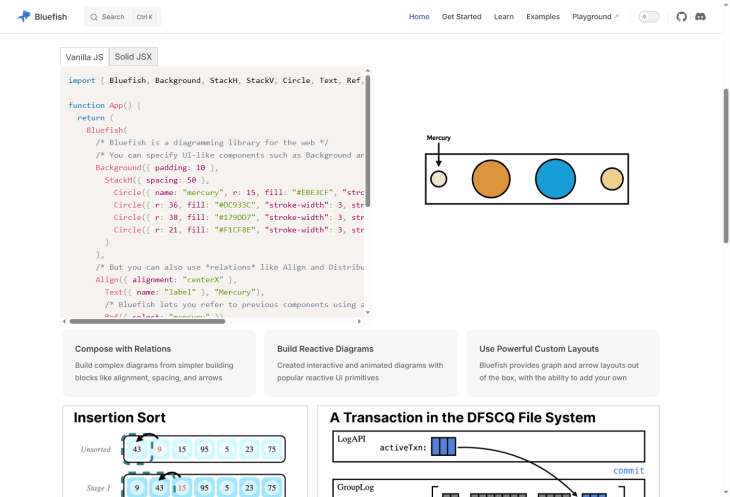
Task: Click the pale yellow circle in diagram
Action: click(x=612, y=179)
